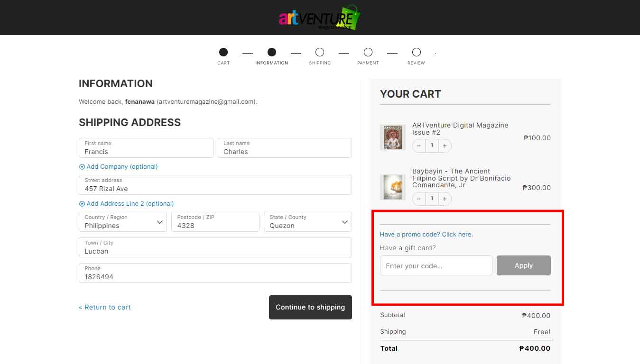Image resolution: width=640 pixels, height=364 pixels.
Task: Click the 'Enter your code...' gift card field
Action: (x=436, y=265)
